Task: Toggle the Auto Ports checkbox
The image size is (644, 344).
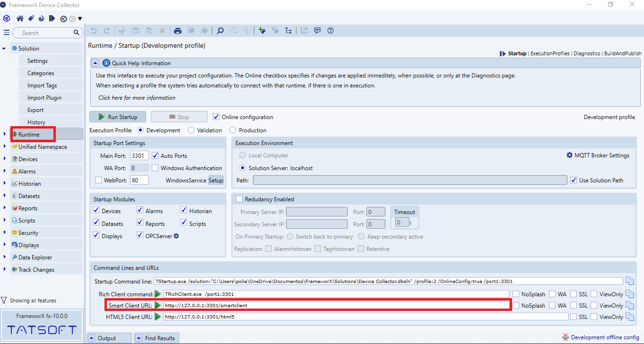Action: point(155,155)
